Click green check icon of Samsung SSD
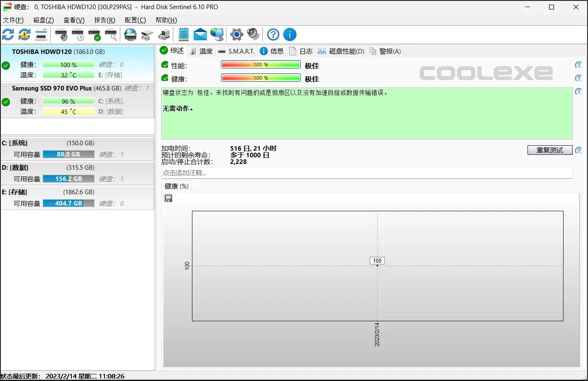Viewport: 588px width, 381px height. point(6,102)
